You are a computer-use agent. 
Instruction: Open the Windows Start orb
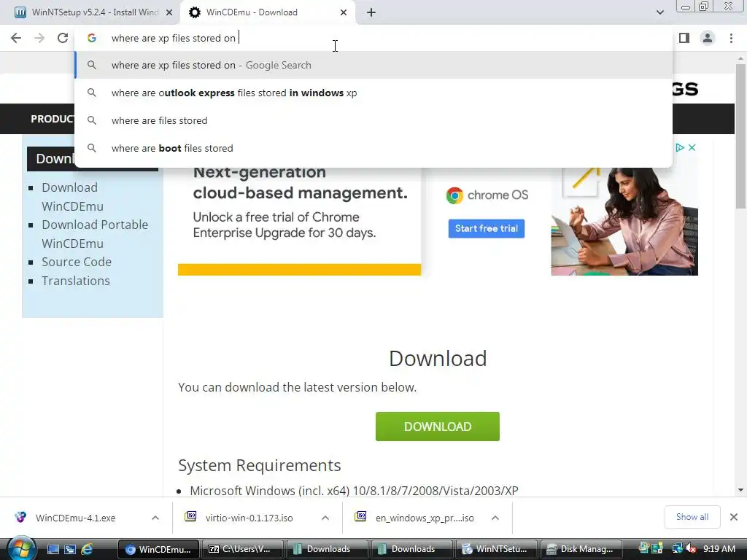pyautogui.click(x=21, y=548)
